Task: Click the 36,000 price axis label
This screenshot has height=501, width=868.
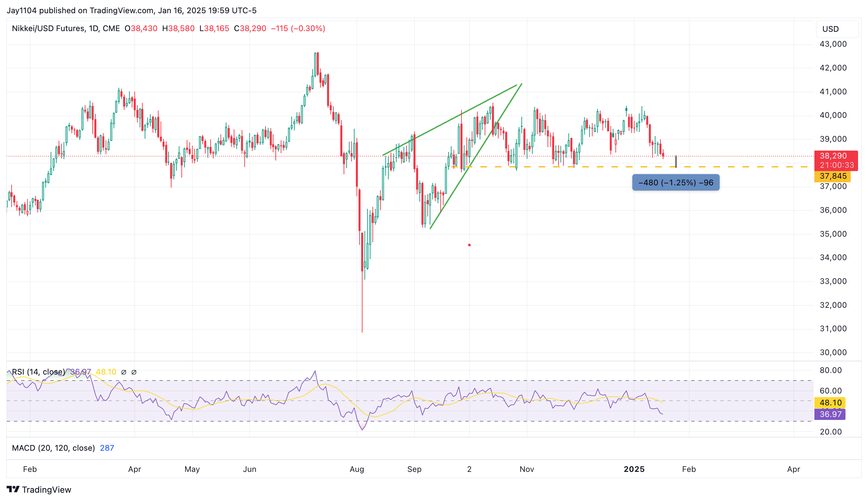Action: [x=833, y=210]
